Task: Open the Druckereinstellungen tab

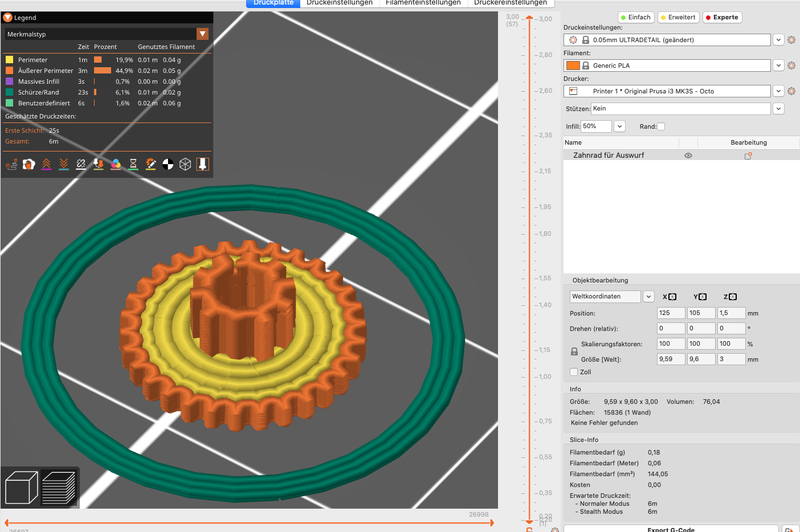Action: [x=512, y=3]
